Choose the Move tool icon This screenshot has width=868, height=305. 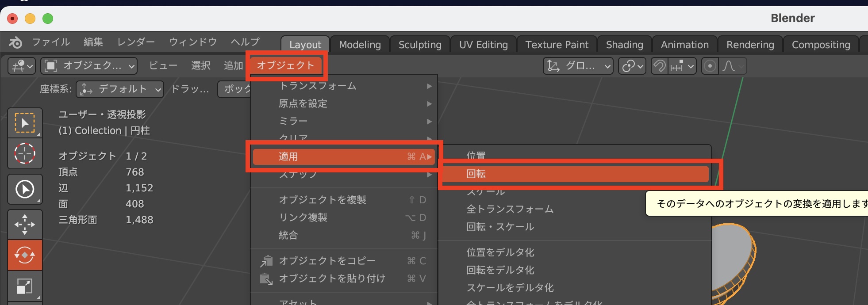pos(25,224)
